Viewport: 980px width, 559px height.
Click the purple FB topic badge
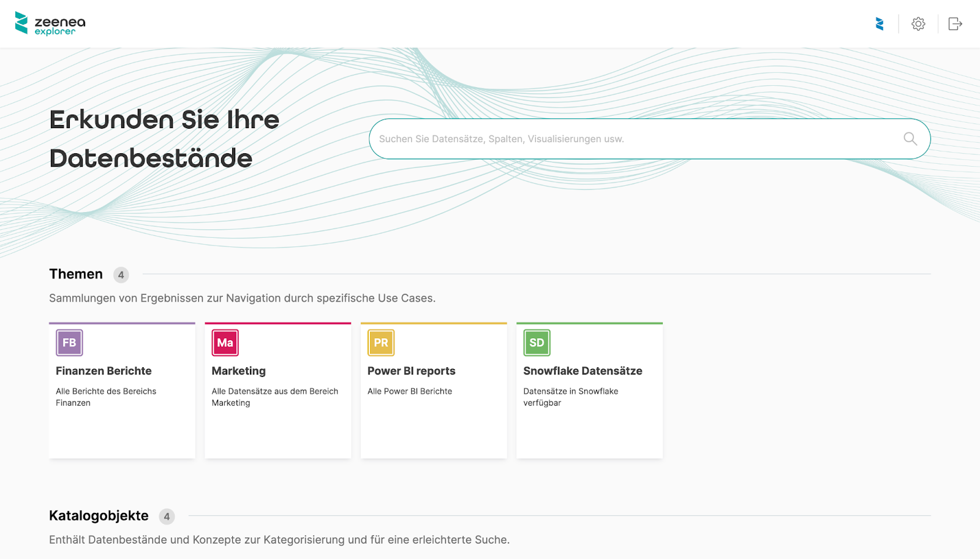coord(69,343)
